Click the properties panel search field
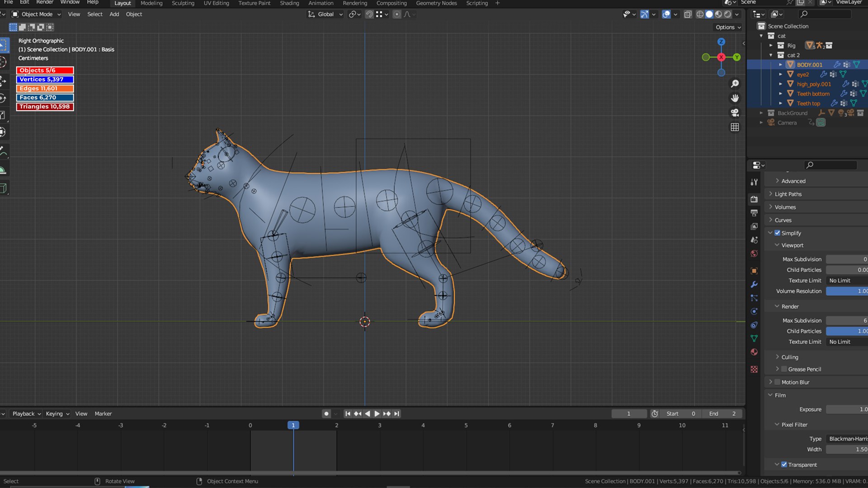The height and width of the screenshot is (488, 868). [x=831, y=165]
